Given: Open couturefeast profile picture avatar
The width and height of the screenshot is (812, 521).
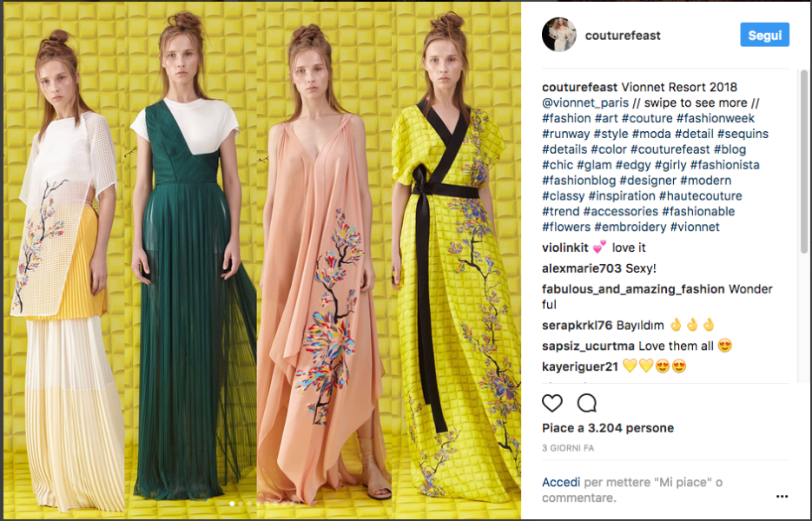Looking at the screenshot, I should (558, 35).
